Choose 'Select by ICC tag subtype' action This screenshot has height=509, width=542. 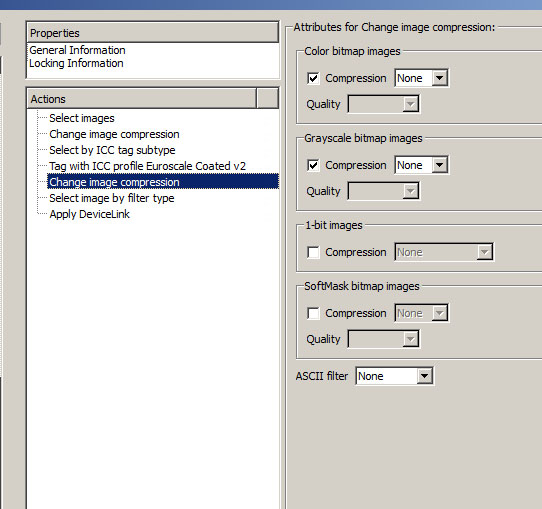tap(112, 150)
